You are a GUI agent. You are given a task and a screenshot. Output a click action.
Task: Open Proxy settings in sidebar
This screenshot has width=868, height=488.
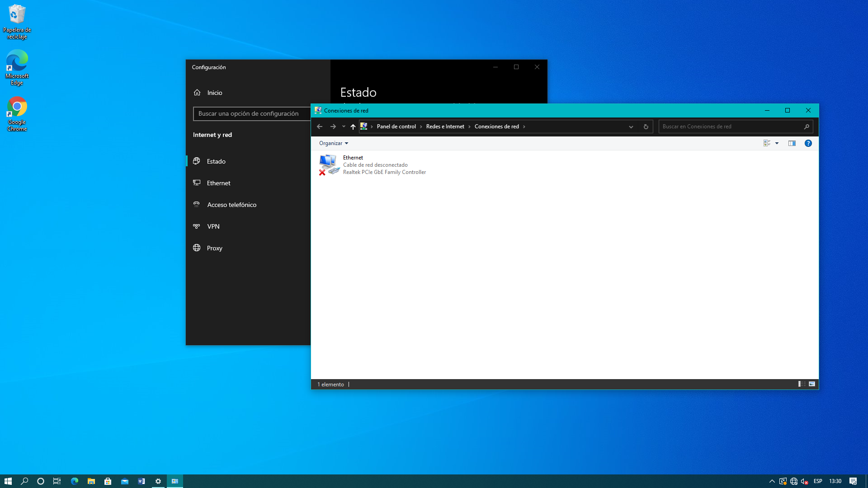(x=214, y=248)
